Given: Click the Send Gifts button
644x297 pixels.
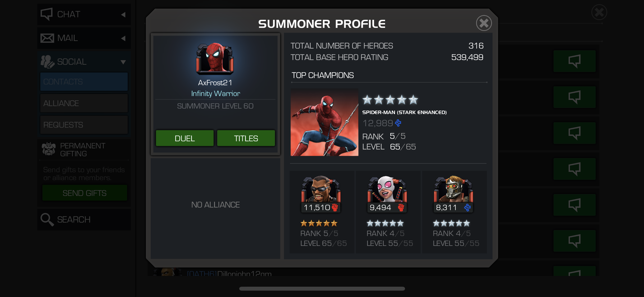Looking at the screenshot, I should 85,193.
